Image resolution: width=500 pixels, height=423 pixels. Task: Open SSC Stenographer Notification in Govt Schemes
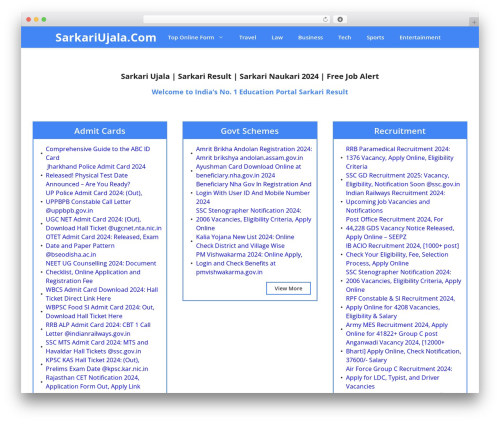click(x=253, y=219)
